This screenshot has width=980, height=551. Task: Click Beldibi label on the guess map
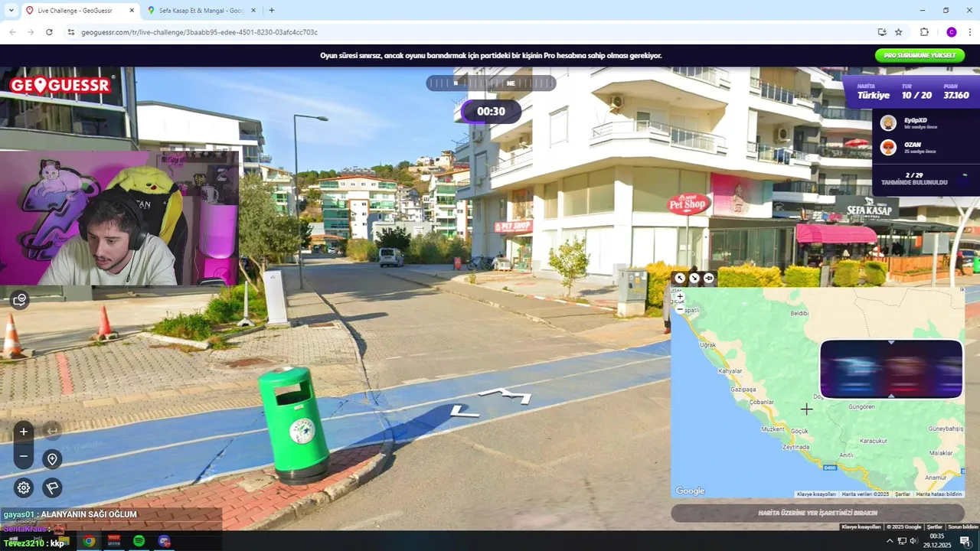799,313
